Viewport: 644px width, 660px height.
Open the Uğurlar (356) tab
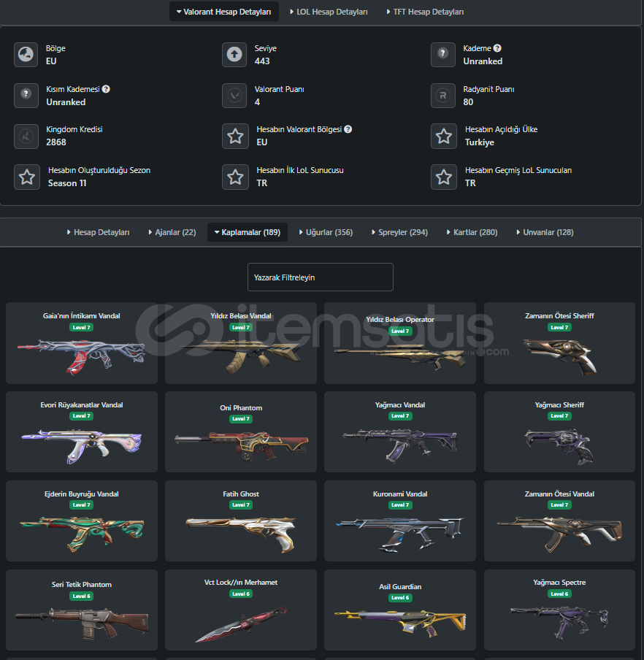click(326, 232)
